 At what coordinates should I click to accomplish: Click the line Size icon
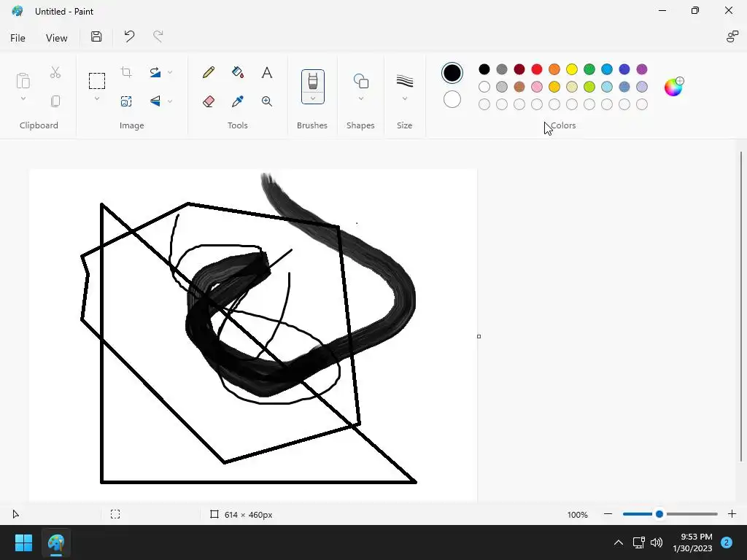click(x=404, y=81)
